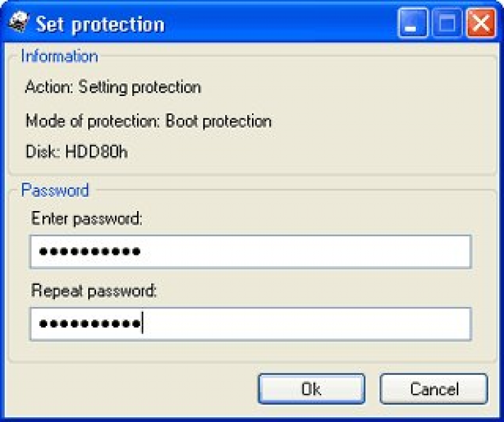Viewport: 504px width, 422px height.
Task: Click the "Enter password:" label
Action: 87,219
